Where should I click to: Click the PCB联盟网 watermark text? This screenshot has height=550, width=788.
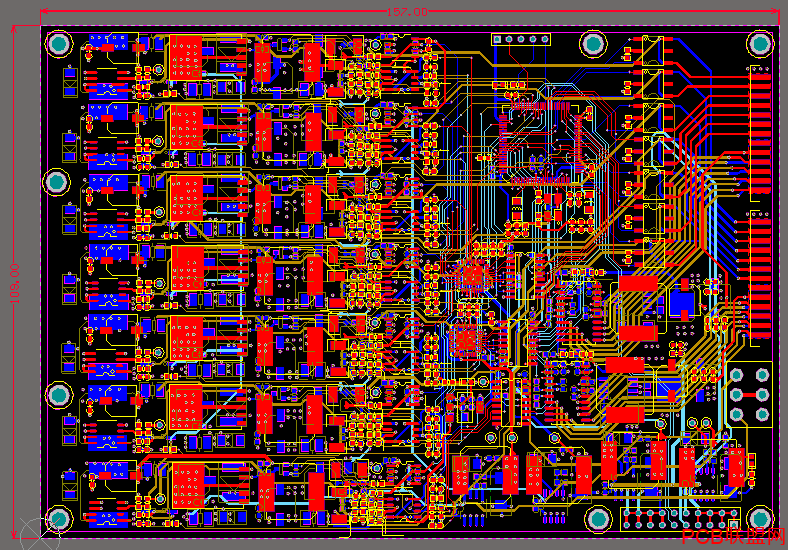click(x=733, y=537)
